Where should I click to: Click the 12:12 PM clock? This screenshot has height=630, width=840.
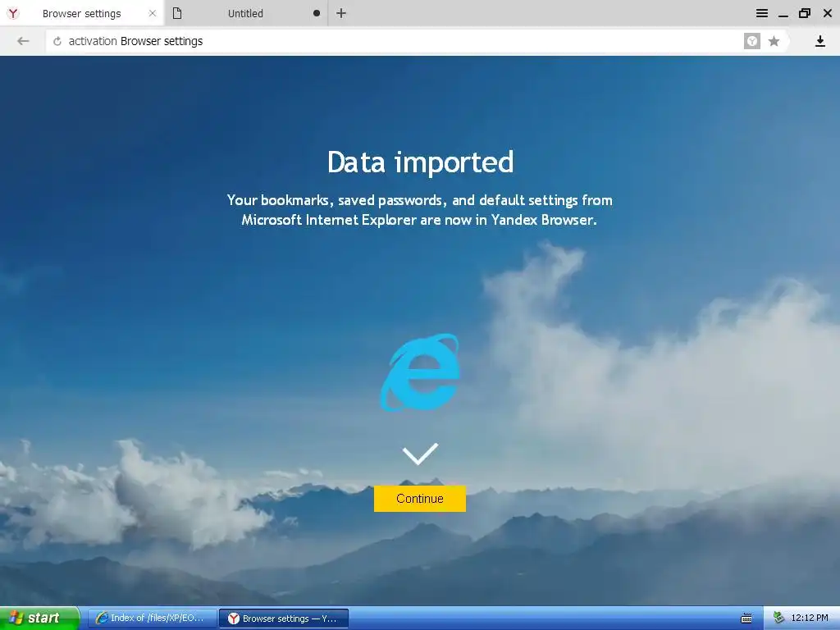[x=810, y=619]
